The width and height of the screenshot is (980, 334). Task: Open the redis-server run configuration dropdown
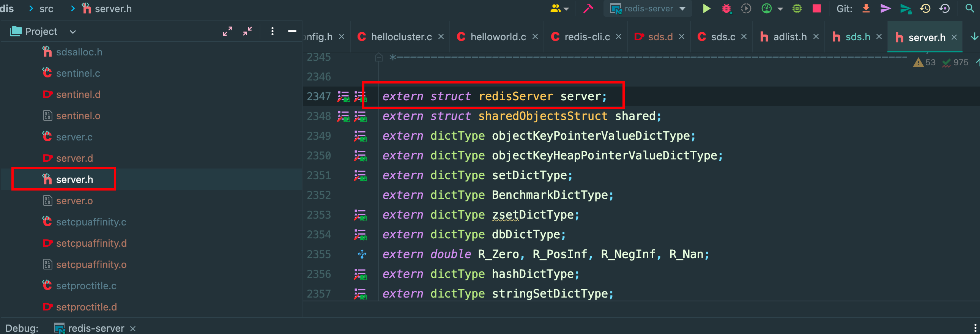(x=648, y=8)
